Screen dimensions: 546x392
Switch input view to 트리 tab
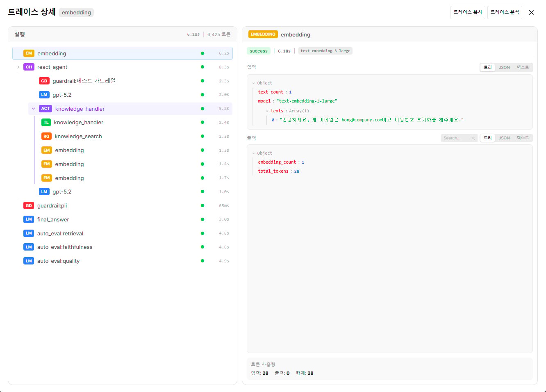[x=487, y=67]
